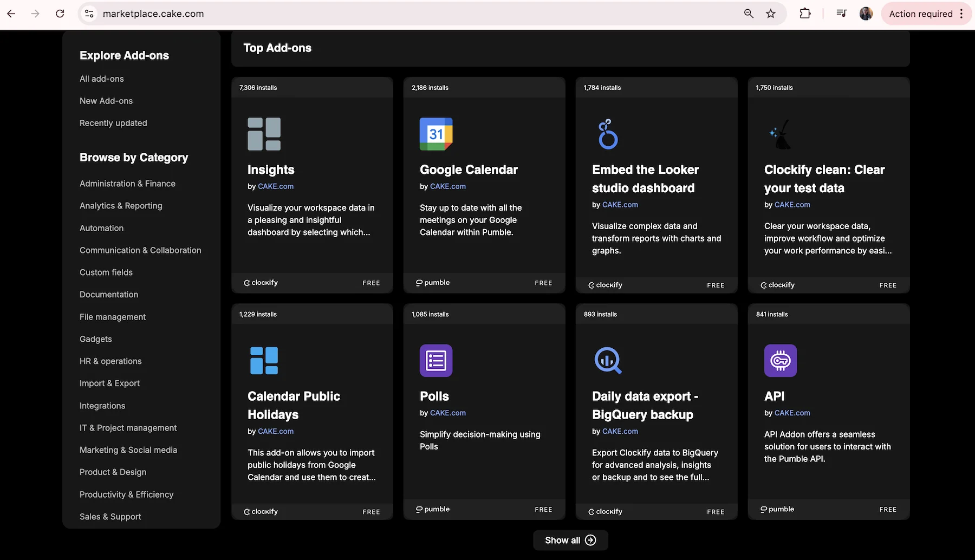The width and height of the screenshot is (975, 560).
Task: Click the Show all button
Action: pos(570,540)
